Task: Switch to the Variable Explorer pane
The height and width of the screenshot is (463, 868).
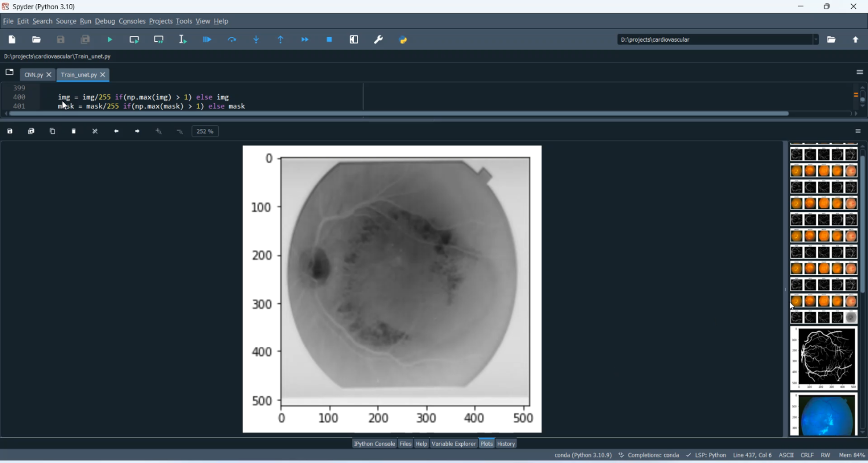Action: coord(454,444)
